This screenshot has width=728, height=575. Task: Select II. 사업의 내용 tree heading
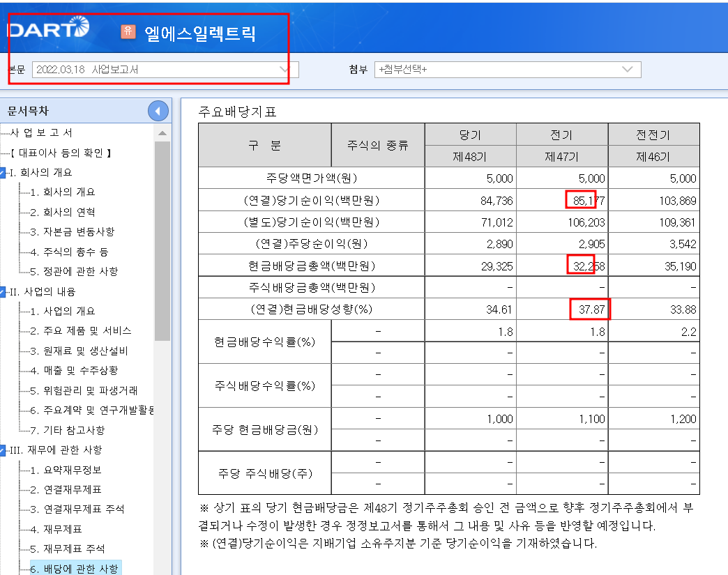click(x=43, y=292)
